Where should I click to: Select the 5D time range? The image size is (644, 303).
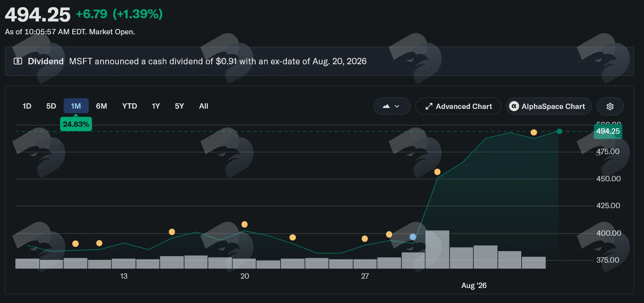coord(51,106)
